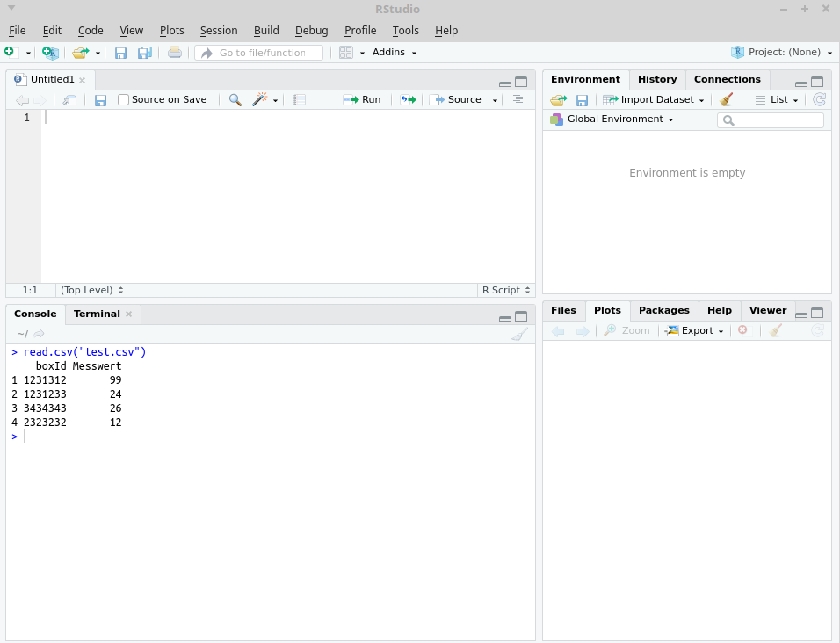Open the Debug menu
Viewport: 840px width, 643px height.
tap(311, 31)
